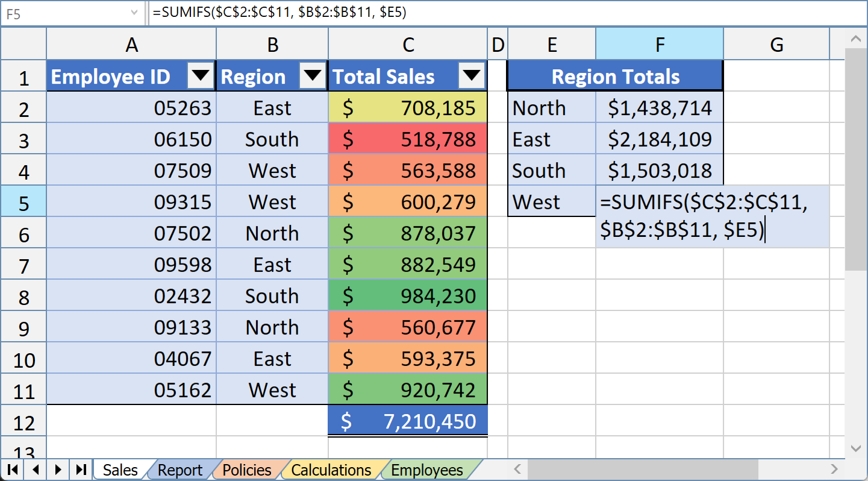
Task: Switch to the Calculations sheet tab
Action: (x=331, y=470)
